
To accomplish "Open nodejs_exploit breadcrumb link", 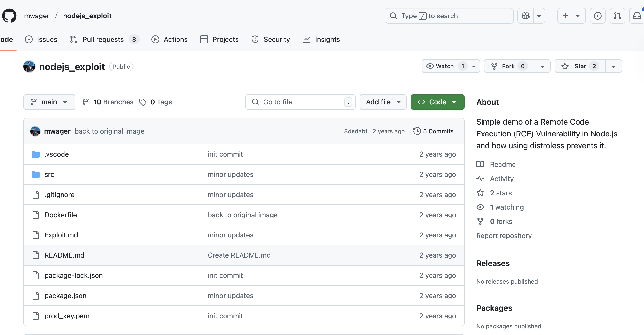I will click(x=87, y=16).
